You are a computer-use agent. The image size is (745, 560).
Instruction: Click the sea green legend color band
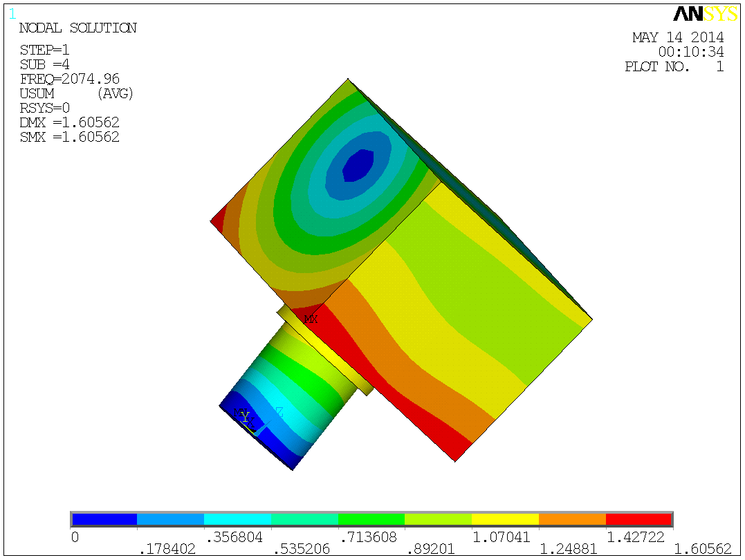click(x=304, y=519)
